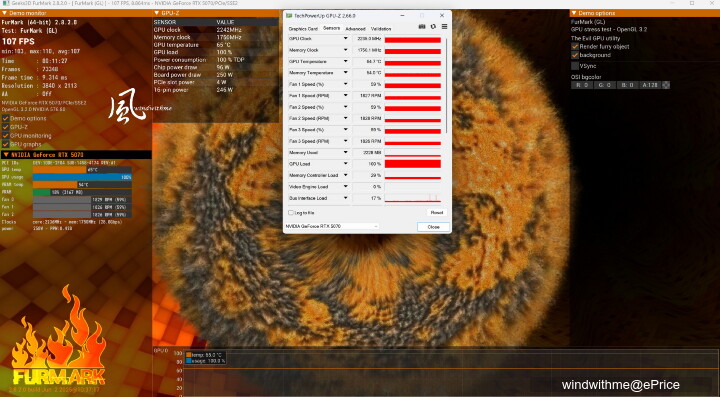720x397 pixels.
Task: Collapse the Demo options panel
Action: point(574,13)
